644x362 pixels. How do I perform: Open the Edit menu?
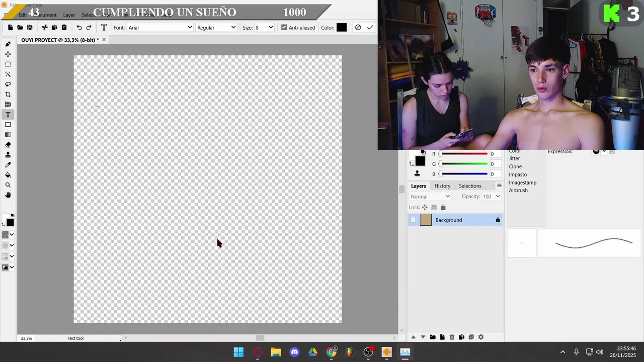click(x=23, y=15)
